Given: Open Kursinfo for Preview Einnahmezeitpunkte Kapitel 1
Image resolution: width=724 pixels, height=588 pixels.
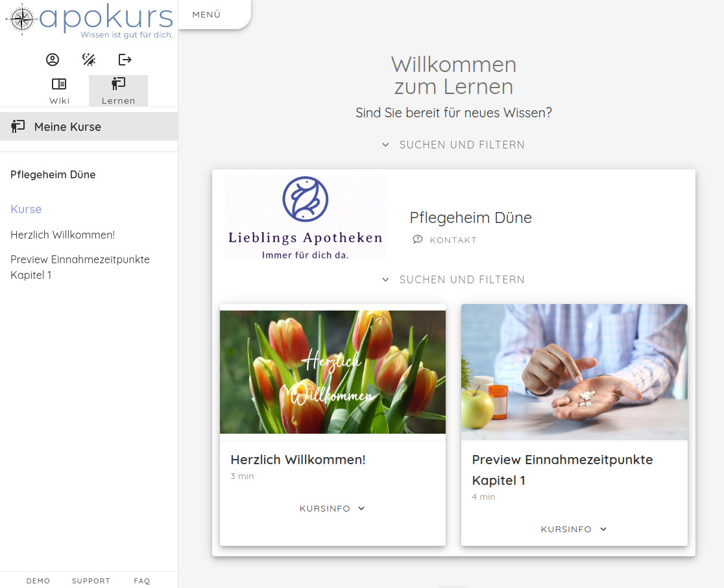Looking at the screenshot, I should [x=573, y=529].
